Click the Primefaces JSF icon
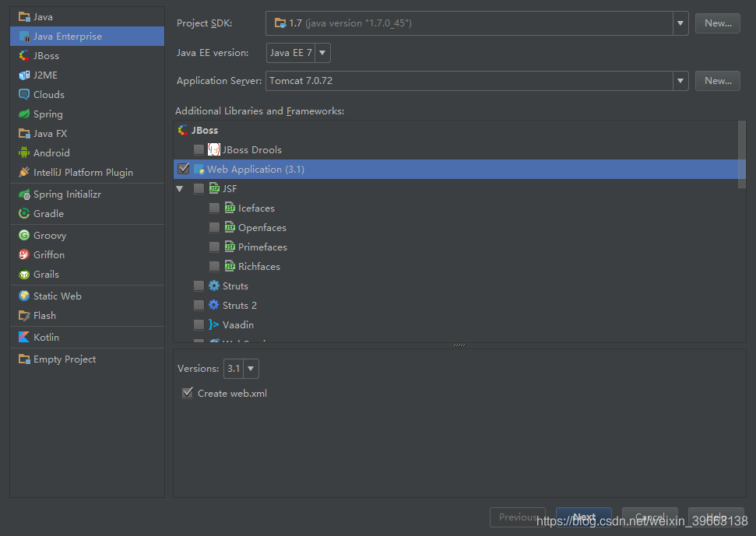The image size is (756, 536). [x=230, y=247]
